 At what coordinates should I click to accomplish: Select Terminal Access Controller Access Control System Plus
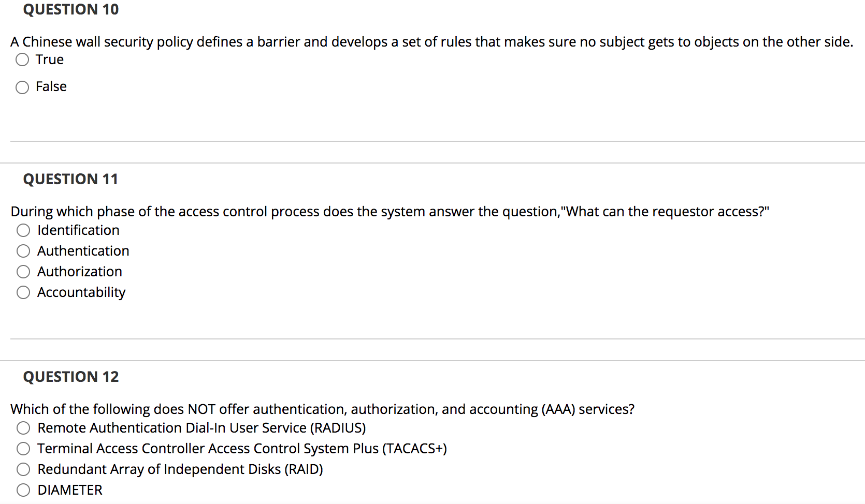(x=23, y=449)
